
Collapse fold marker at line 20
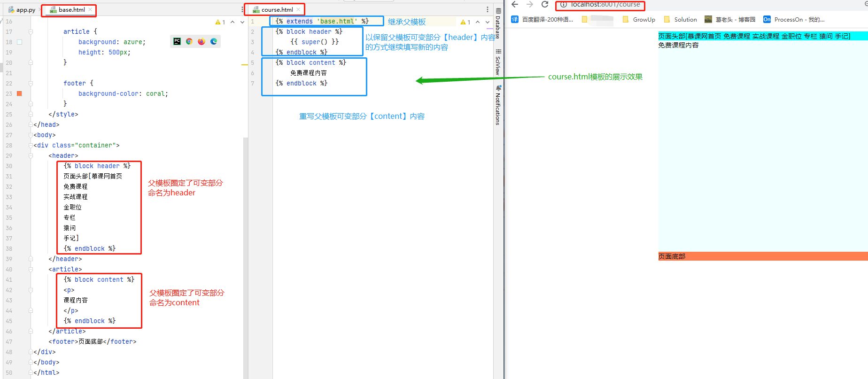click(31, 62)
